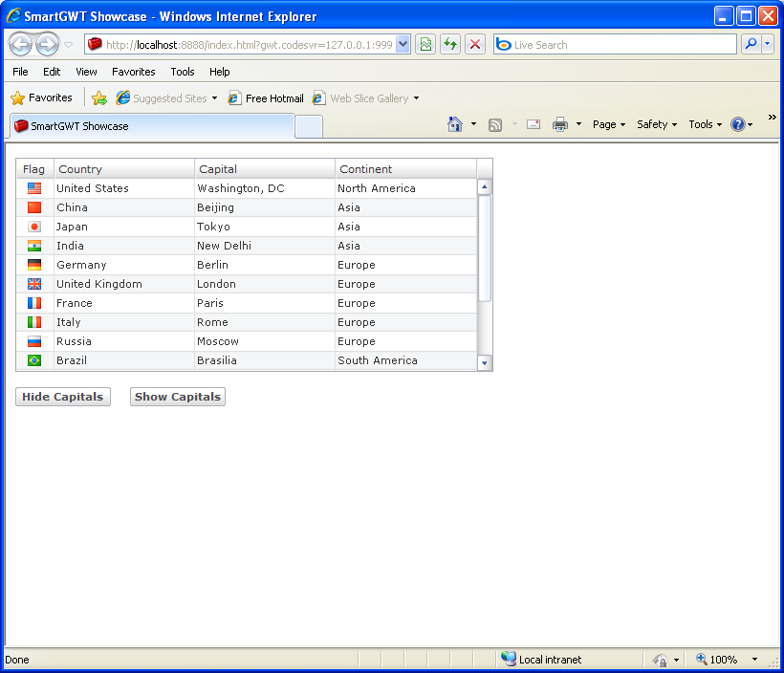Select the 'Washington, DC' cell
The image size is (784, 673).
(x=265, y=188)
